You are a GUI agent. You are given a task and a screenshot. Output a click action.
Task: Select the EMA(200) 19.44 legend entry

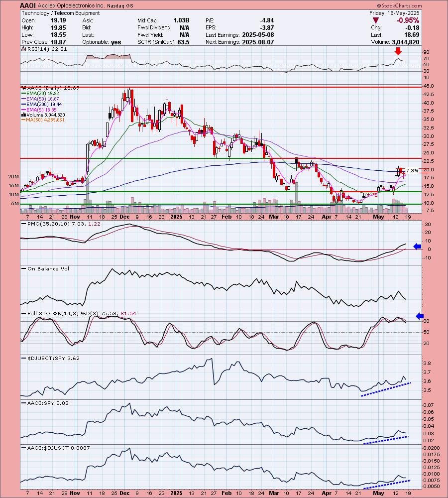click(x=42, y=104)
